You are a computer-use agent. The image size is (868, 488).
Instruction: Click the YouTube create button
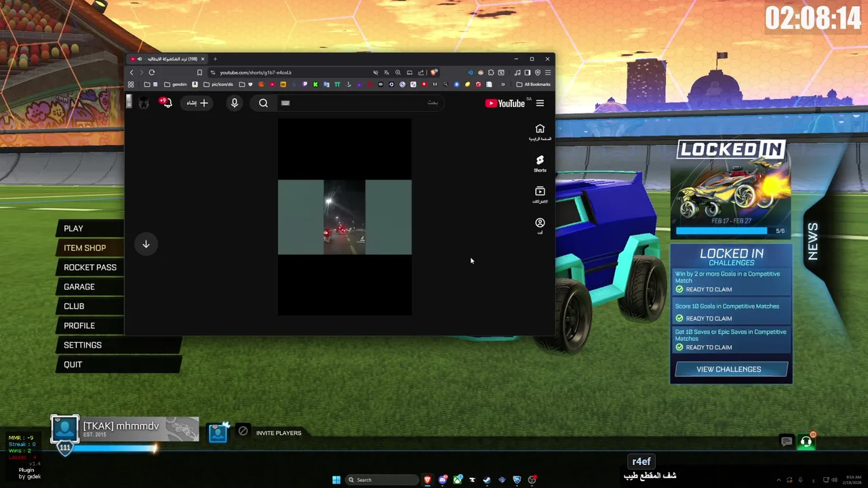(x=197, y=103)
